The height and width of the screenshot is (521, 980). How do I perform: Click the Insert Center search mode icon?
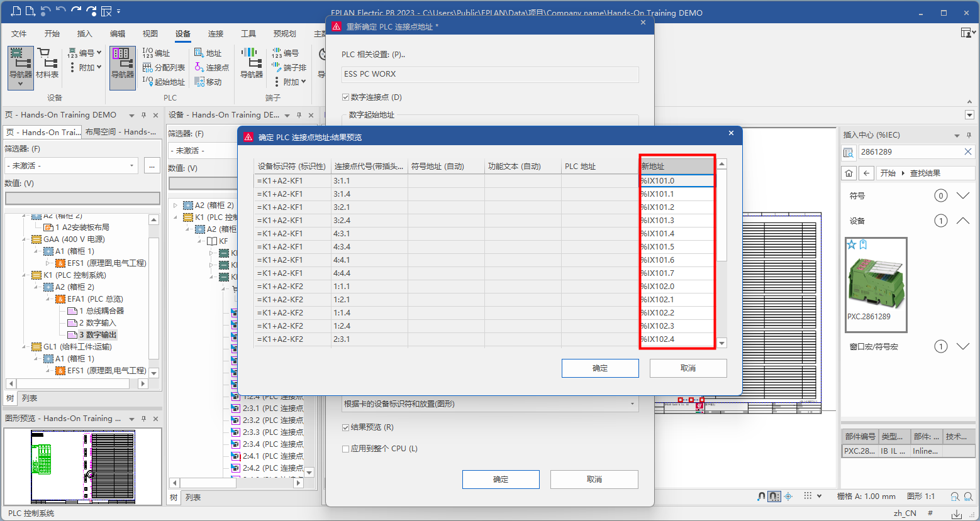(x=849, y=152)
